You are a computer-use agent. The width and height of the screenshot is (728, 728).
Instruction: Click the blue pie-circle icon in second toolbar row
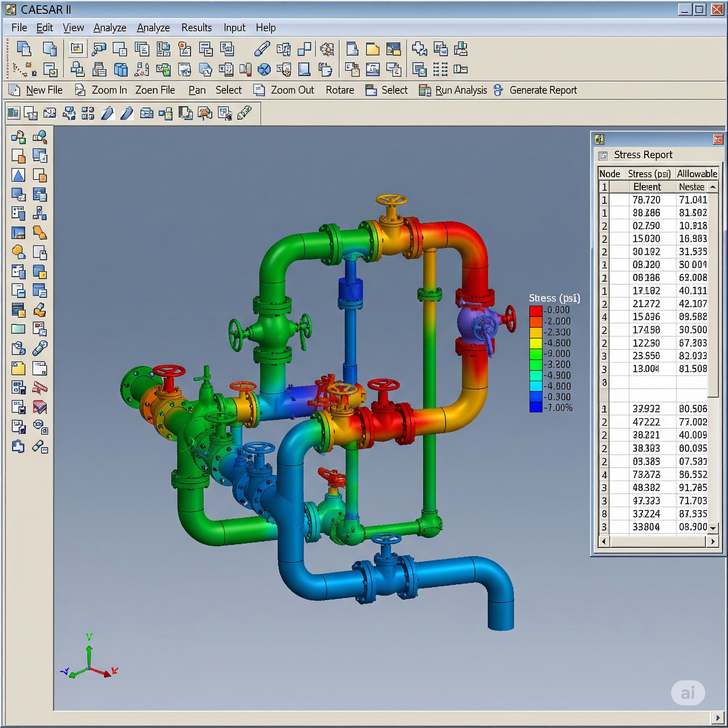tap(264, 70)
